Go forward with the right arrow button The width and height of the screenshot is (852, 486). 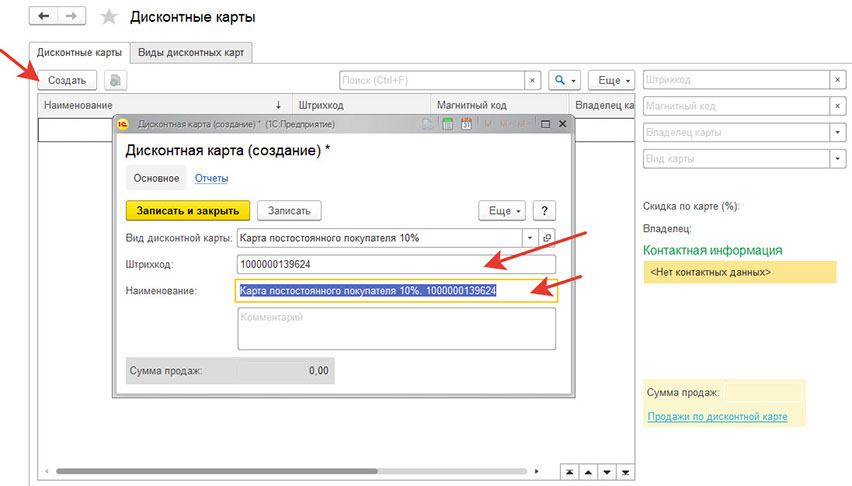point(71,16)
